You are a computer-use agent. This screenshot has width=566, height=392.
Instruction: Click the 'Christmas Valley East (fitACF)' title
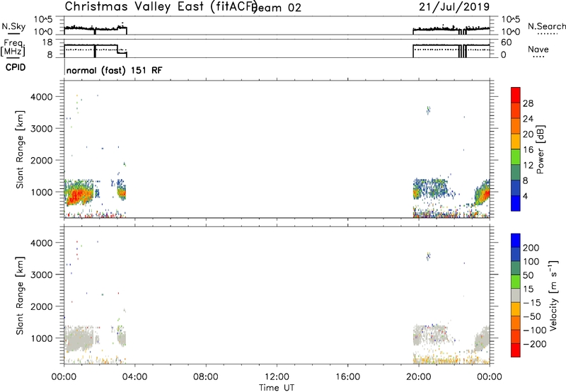pyautogui.click(x=161, y=7)
